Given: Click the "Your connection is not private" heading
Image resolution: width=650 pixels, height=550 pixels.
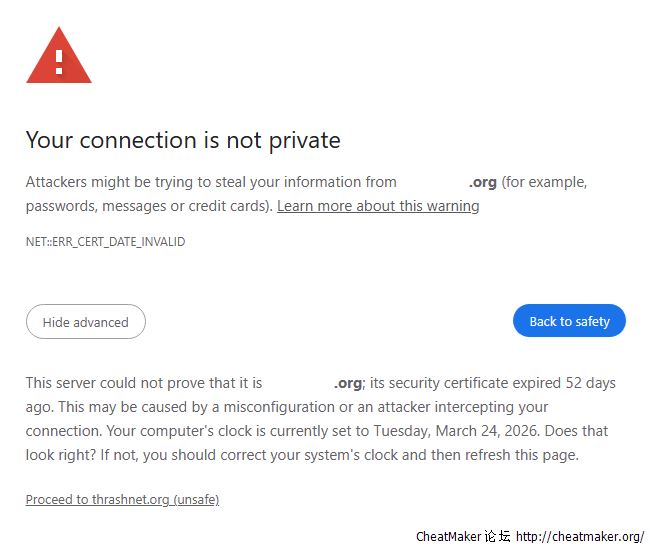Looking at the screenshot, I should [x=183, y=140].
